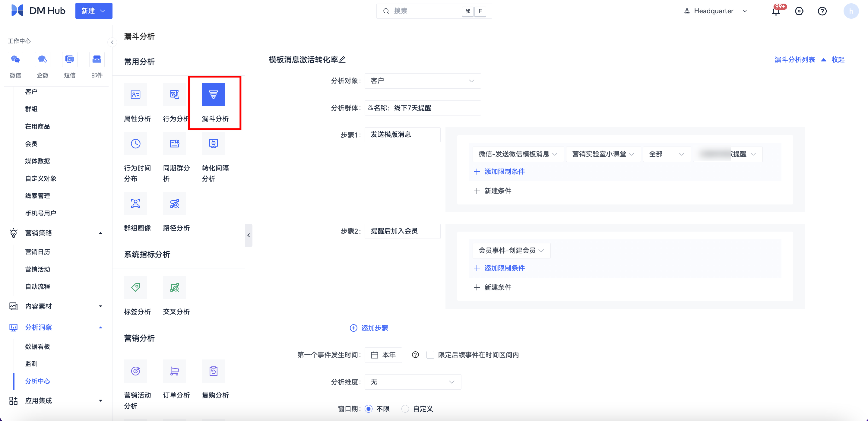The height and width of the screenshot is (421, 868).
Task: Open 客户 in the sidebar
Action: 31,92
